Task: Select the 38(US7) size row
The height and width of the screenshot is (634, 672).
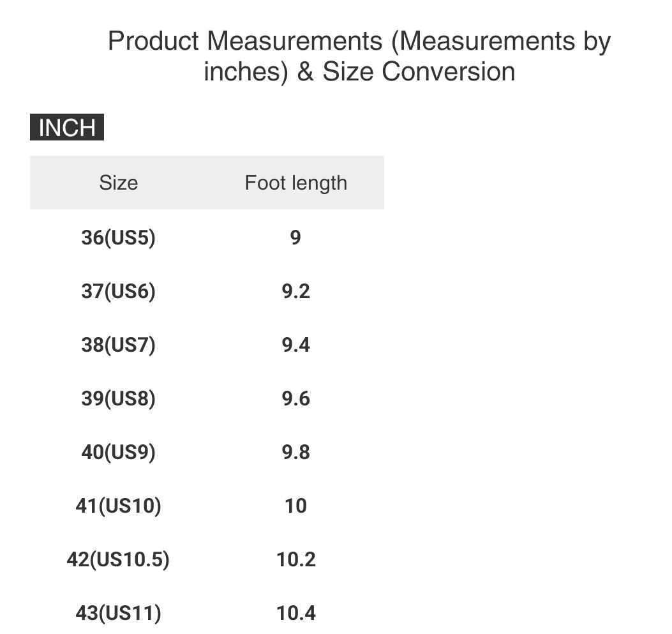Action: click(x=207, y=345)
